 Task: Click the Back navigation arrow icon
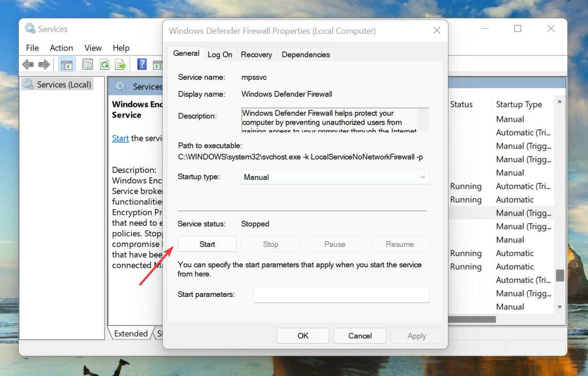28,64
